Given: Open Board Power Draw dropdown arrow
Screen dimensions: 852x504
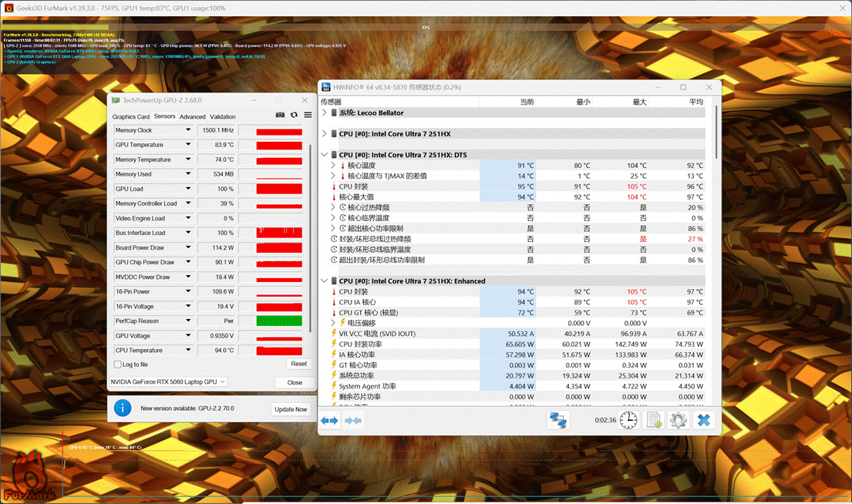Looking at the screenshot, I should [x=188, y=247].
